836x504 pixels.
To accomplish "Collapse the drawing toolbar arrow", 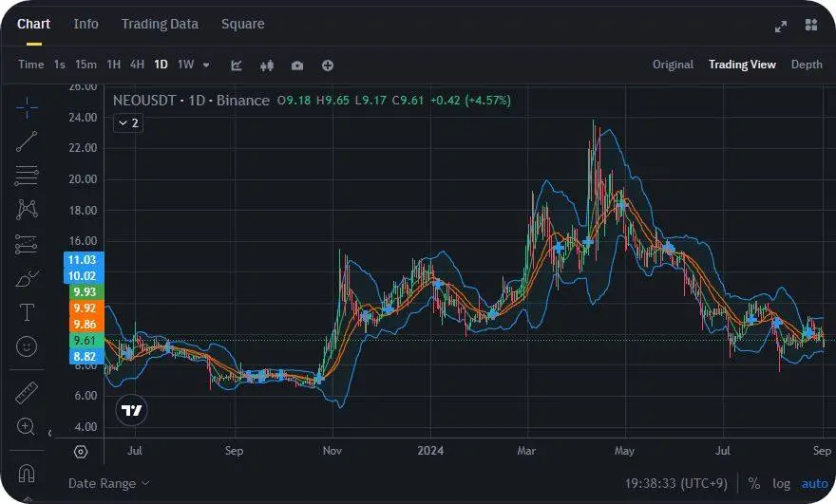I will 49,433.
